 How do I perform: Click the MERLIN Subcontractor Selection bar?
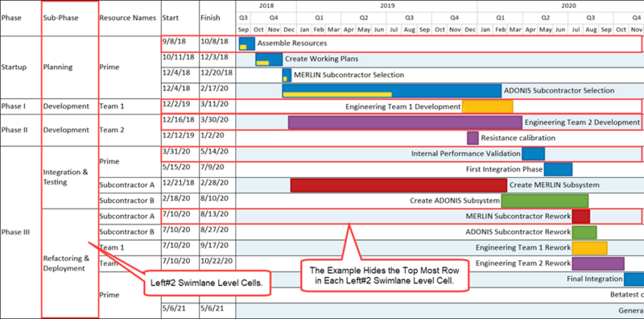click(x=287, y=75)
